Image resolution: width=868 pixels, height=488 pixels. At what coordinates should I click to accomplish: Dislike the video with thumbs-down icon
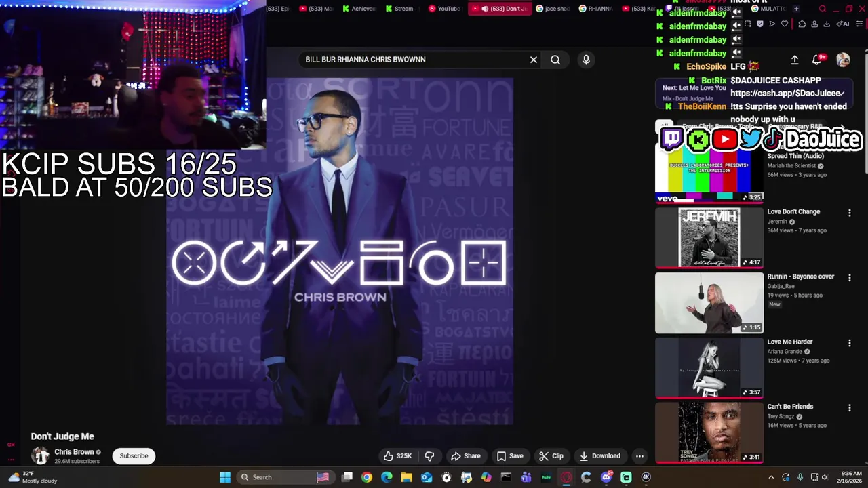click(429, 456)
